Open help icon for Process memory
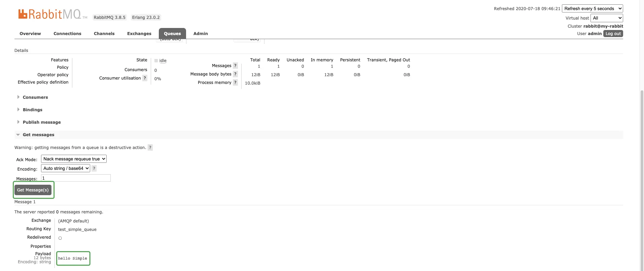This screenshot has height=271, width=644. [x=235, y=83]
